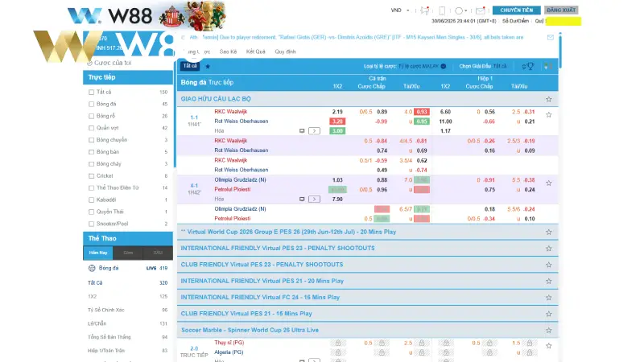Open the Kết Quả tab
This screenshot has width=644, height=362.
click(x=255, y=51)
